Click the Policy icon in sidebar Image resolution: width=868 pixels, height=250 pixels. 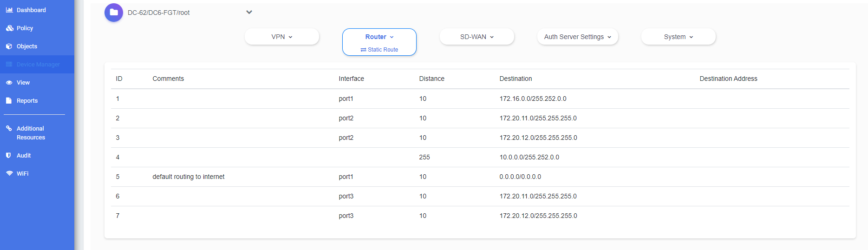coord(9,28)
